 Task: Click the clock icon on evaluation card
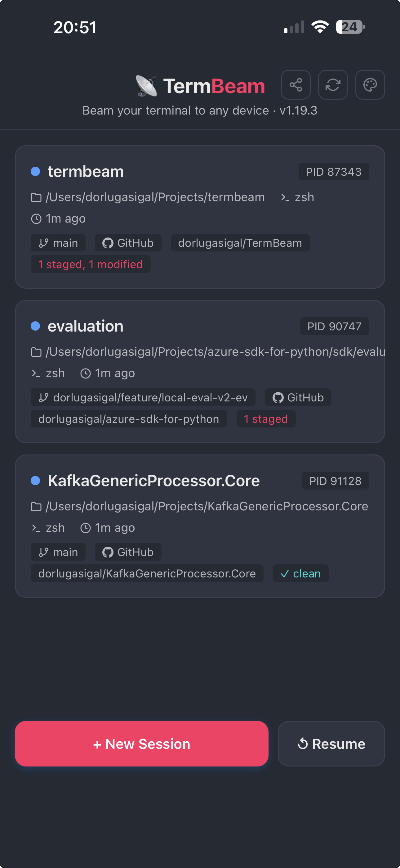click(86, 374)
